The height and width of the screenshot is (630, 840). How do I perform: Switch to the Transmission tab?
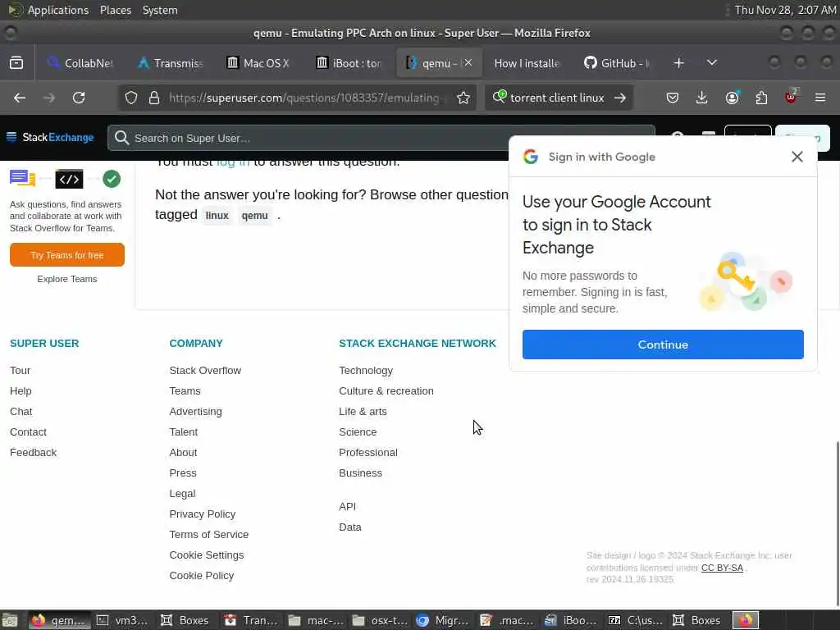click(171, 63)
